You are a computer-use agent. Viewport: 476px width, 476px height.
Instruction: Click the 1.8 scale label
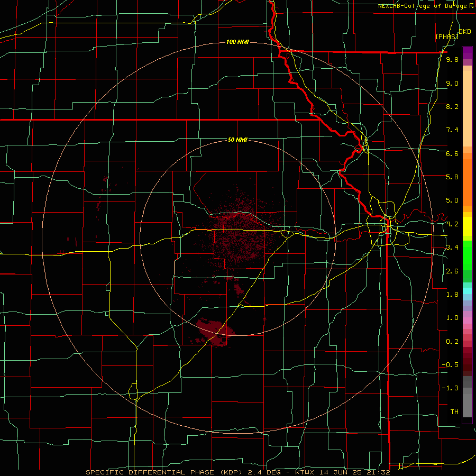click(452, 295)
